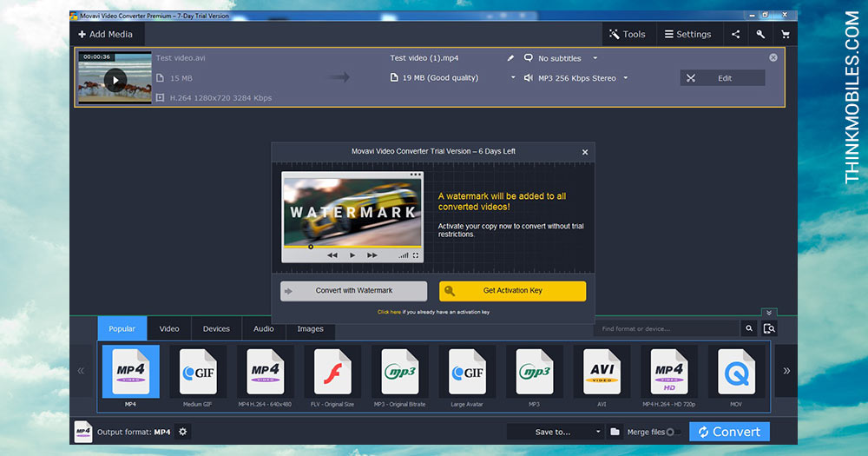Click the MP4 output format icon at bottom
The width and height of the screenshot is (868, 456).
83,432
